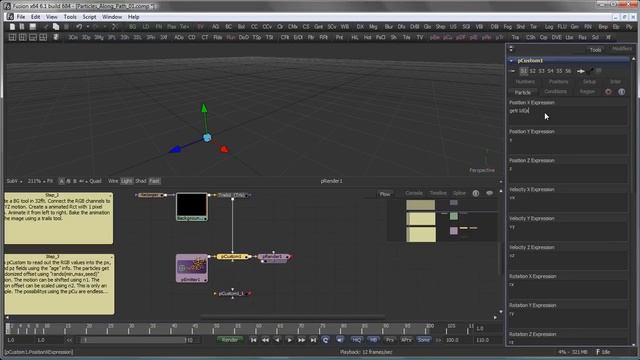Switch to the Console tab
The width and height of the screenshot is (640, 360).
point(413,193)
